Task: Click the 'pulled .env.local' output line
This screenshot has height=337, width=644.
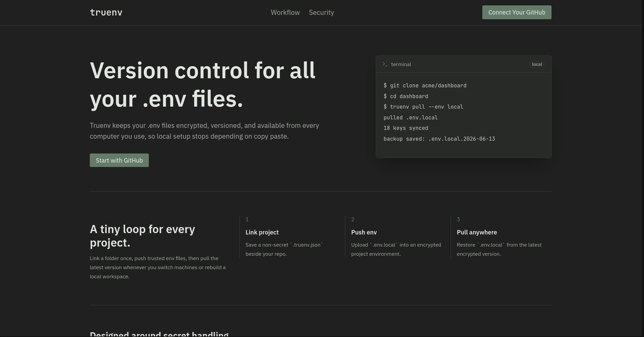Action: click(410, 118)
